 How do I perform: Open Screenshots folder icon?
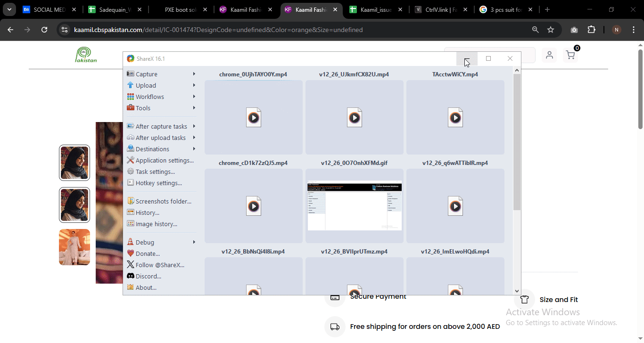(131, 201)
